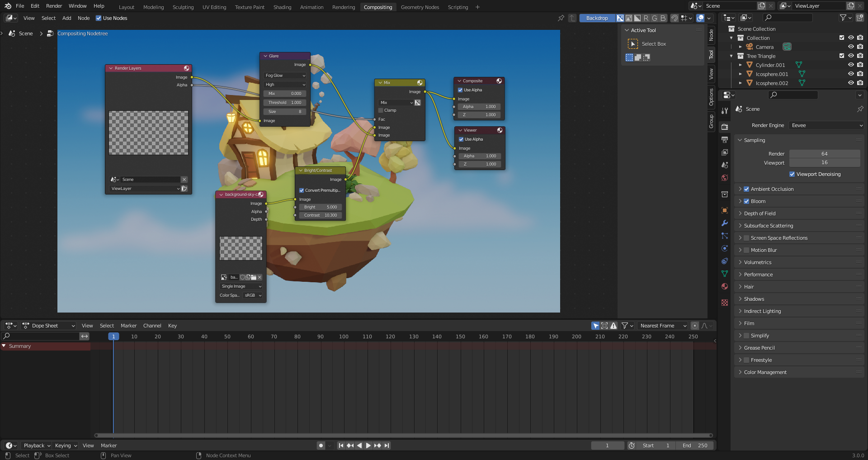The width and height of the screenshot is (868, 460).
Task: Enable the Motion Blur checkbox
Action: point(746,250)
